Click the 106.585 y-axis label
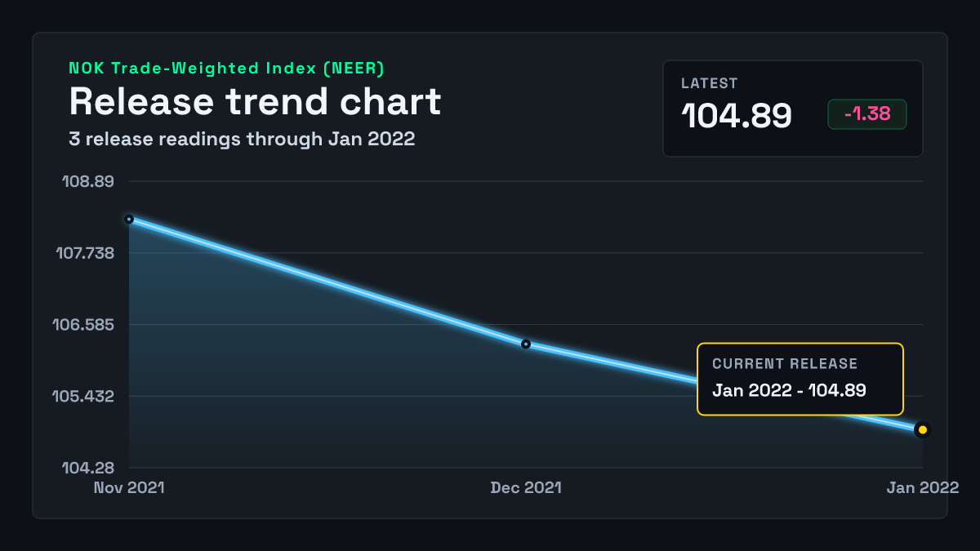 coord(84,325)
